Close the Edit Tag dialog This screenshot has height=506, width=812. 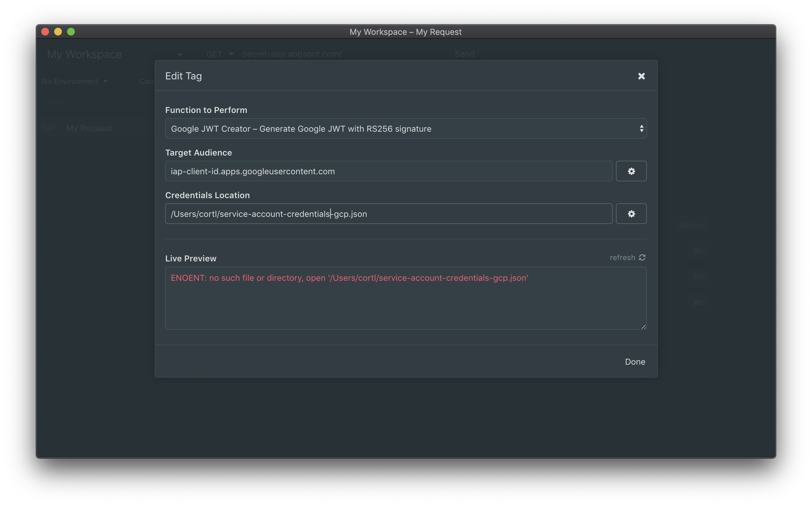(x=642, y=76)
